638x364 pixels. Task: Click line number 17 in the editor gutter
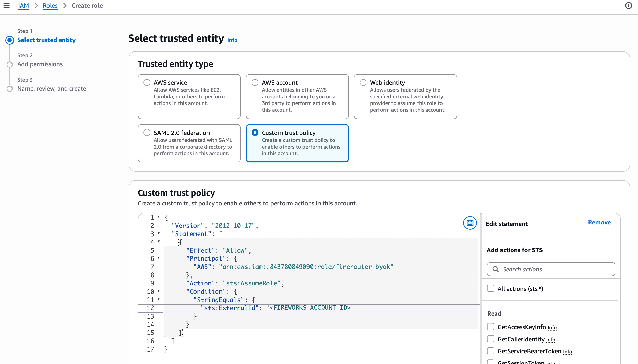[x=151, y=349]
